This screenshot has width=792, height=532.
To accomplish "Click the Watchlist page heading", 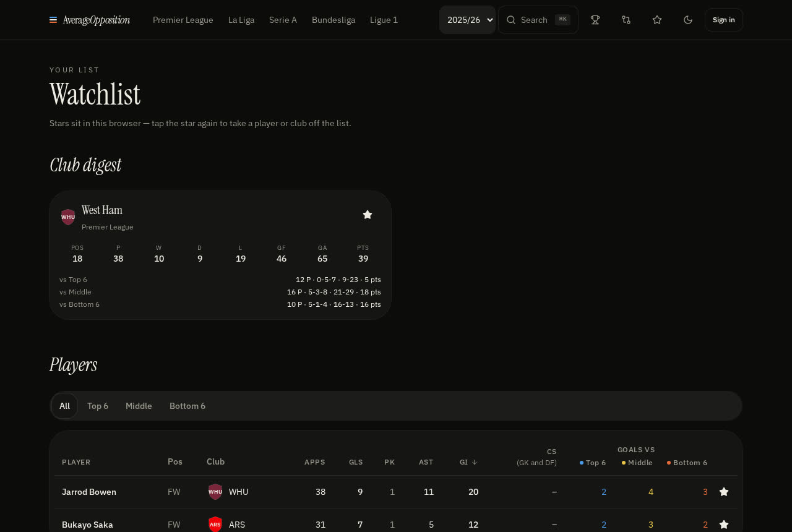I will (95, 95).
